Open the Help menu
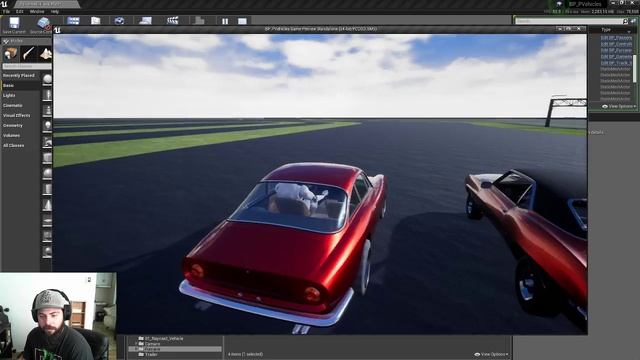Image resolution: width=640 pixels, height=360 pixels. (x=55, y=12)
